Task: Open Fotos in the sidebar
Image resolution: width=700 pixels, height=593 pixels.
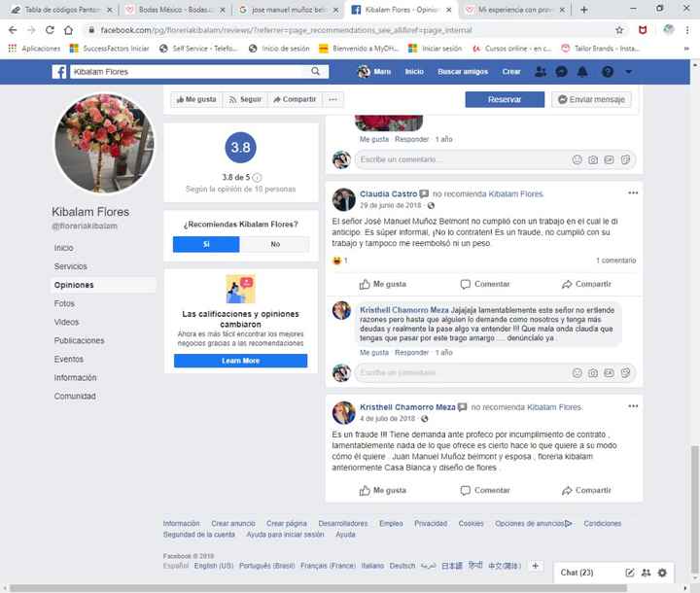Action: click(64, 303)
